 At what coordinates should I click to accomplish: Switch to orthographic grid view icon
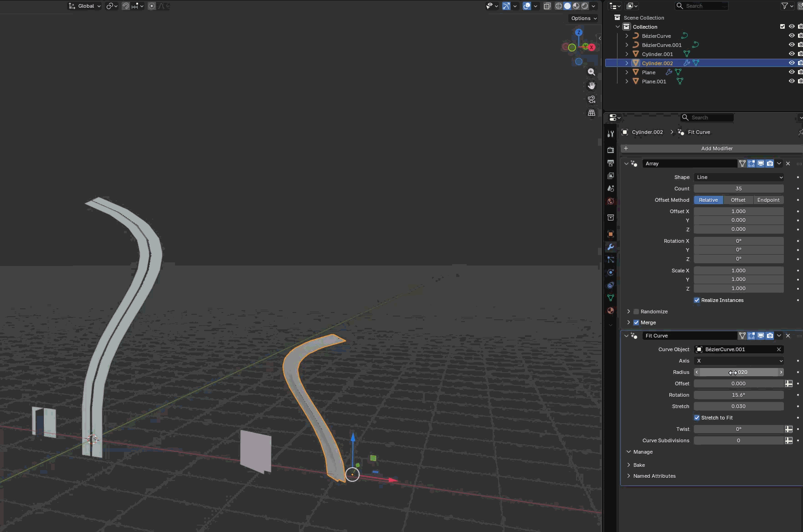(592, 113)
